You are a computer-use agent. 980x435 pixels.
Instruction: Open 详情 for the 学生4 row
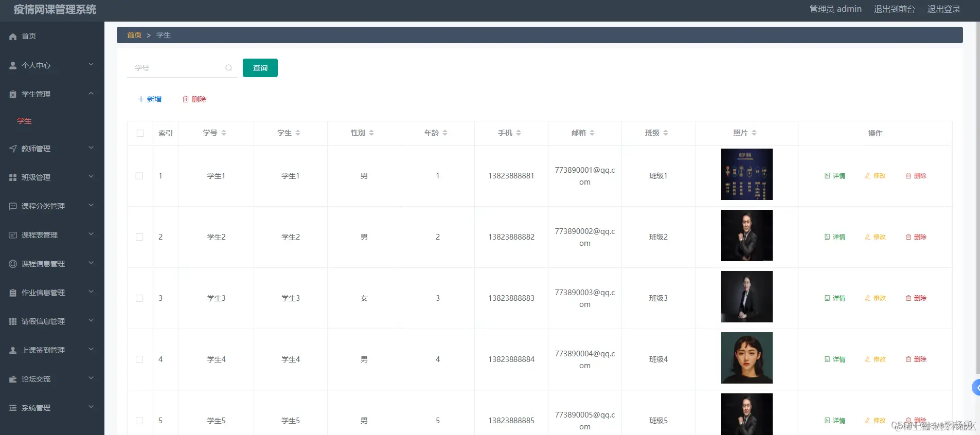pyautogui.click(x=835, y=359)
